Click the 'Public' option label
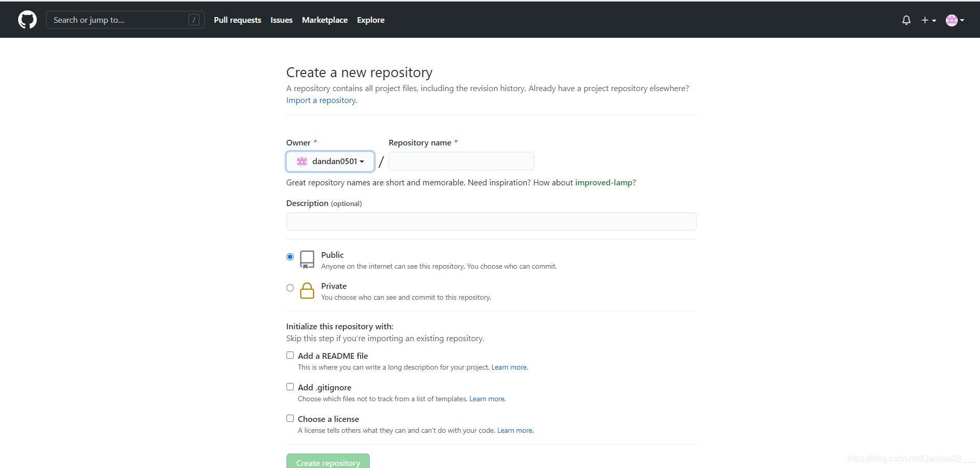 click(x=333, y=255)
